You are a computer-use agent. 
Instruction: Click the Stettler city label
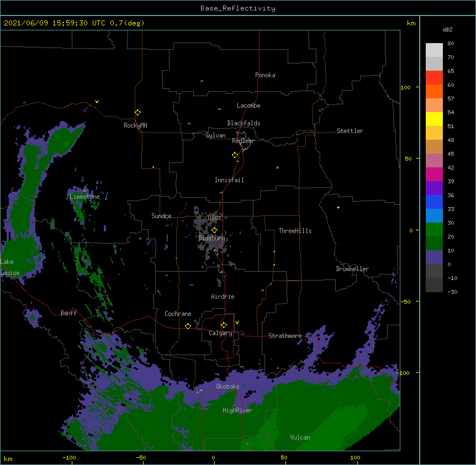(350, 131)
